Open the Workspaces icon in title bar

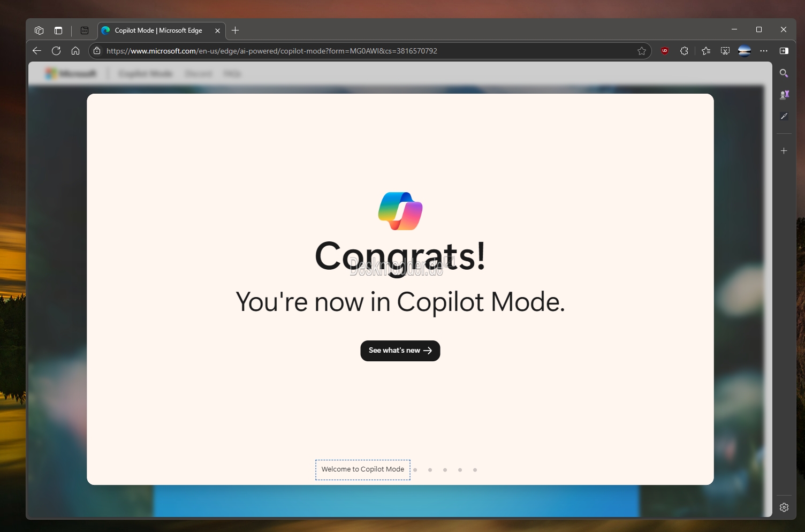click(x=39, y=31)
